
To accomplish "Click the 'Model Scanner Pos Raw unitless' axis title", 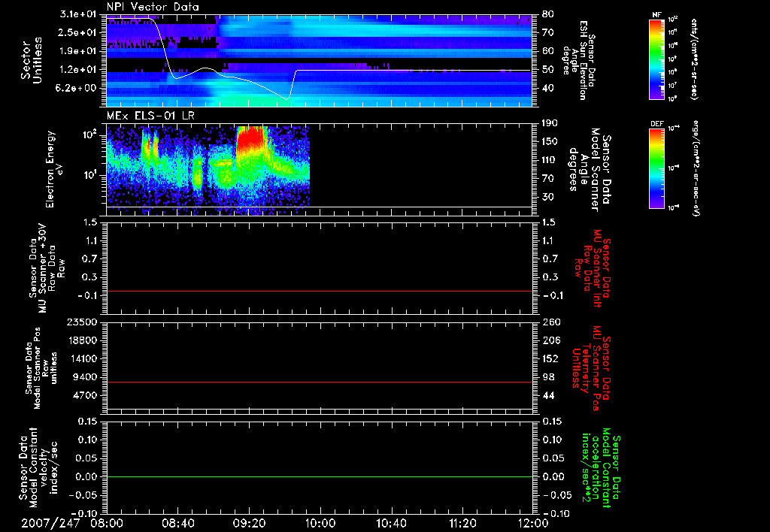I will click(41, 368).
